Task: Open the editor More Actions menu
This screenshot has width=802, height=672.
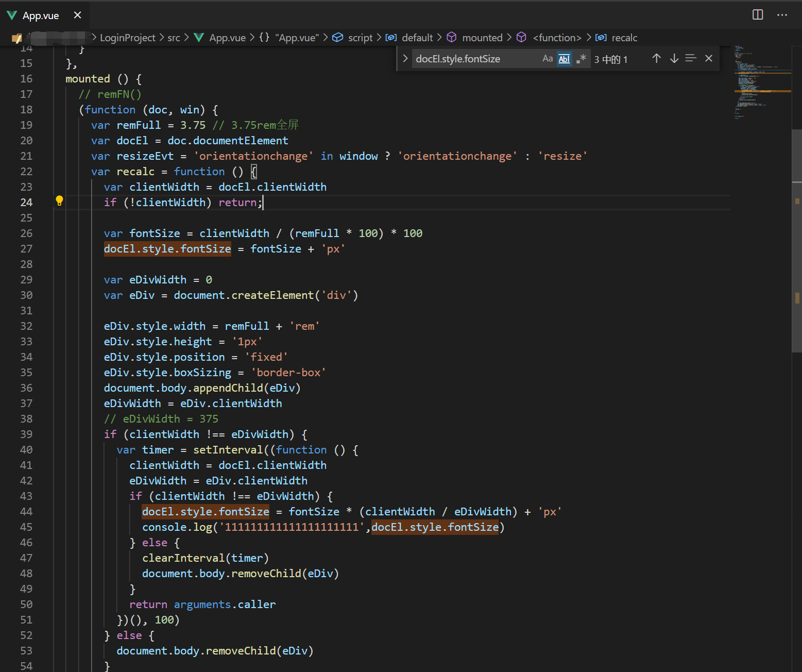Action: (782, 15)
